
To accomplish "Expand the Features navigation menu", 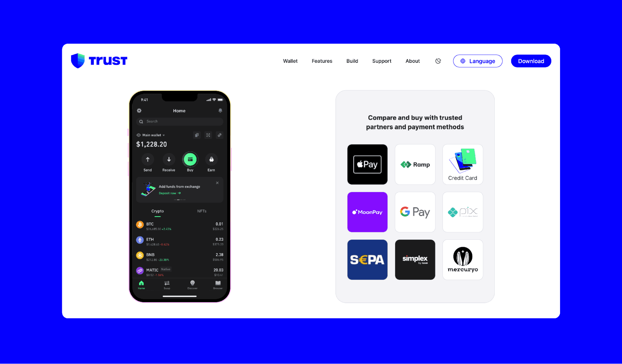I will pyautogui.click(x=322, y=61).
